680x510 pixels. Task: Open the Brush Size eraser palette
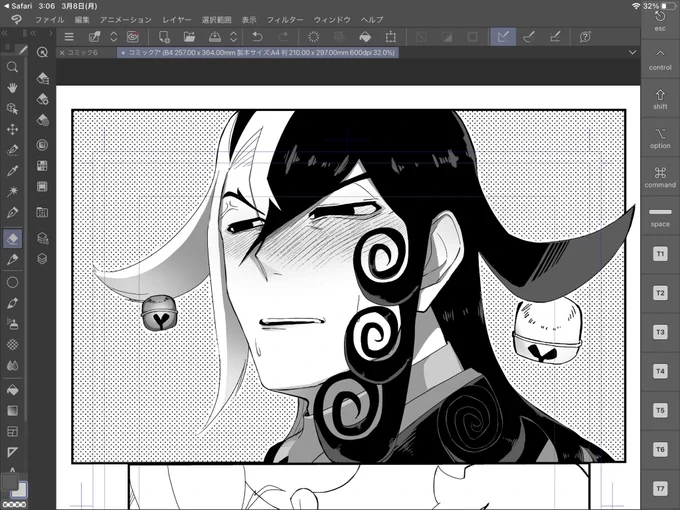(42, 120)
